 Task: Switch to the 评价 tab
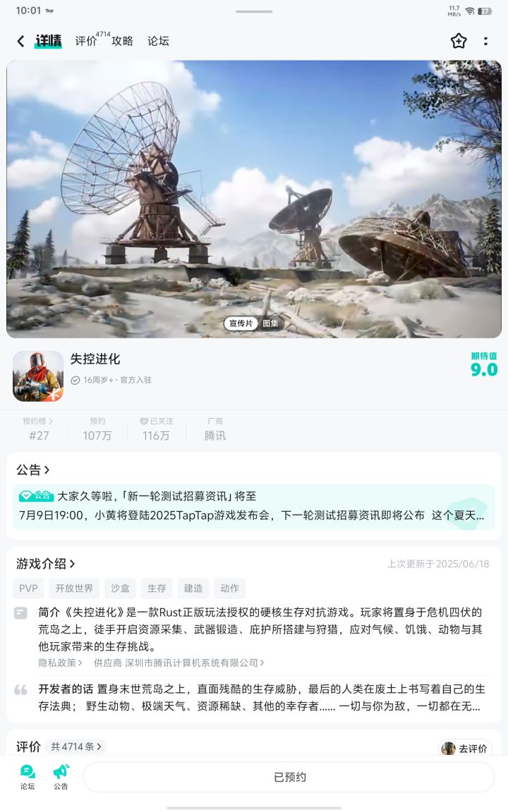85,41
